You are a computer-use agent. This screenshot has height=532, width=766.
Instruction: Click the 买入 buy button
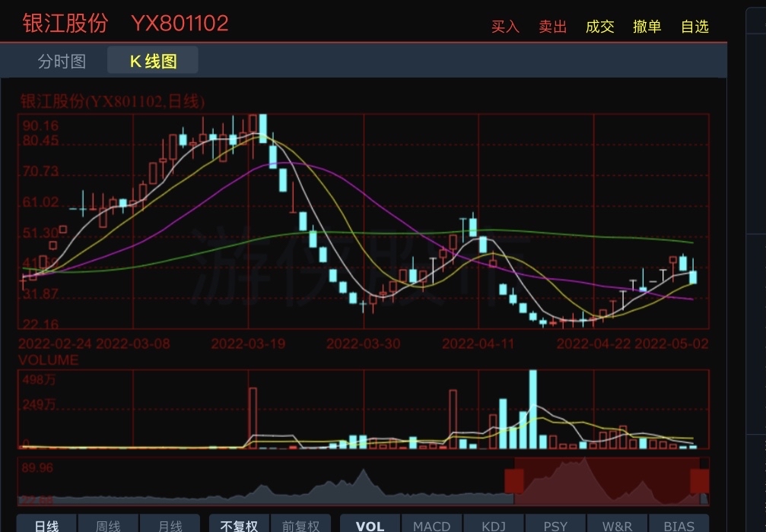(505, 27)
